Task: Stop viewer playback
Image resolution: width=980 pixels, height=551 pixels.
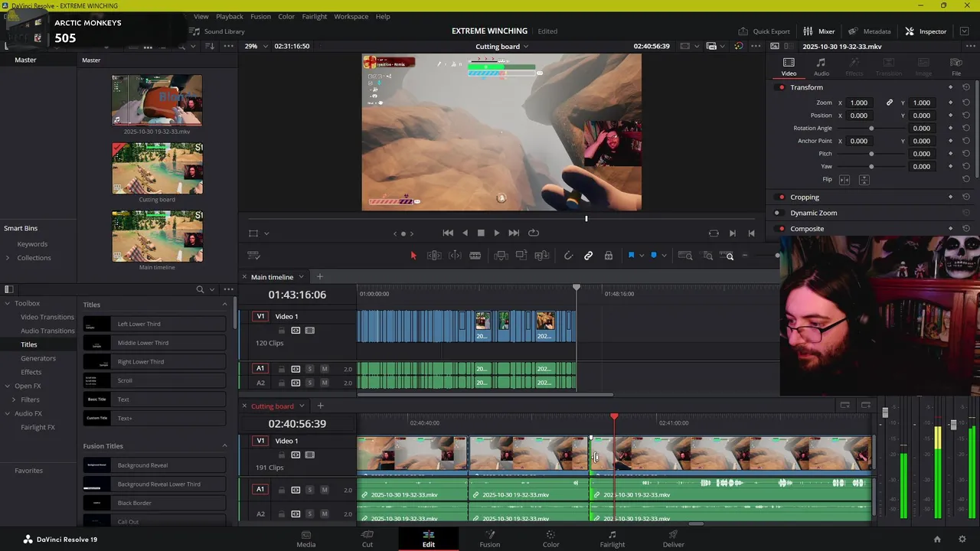Action: coord(481,233)
